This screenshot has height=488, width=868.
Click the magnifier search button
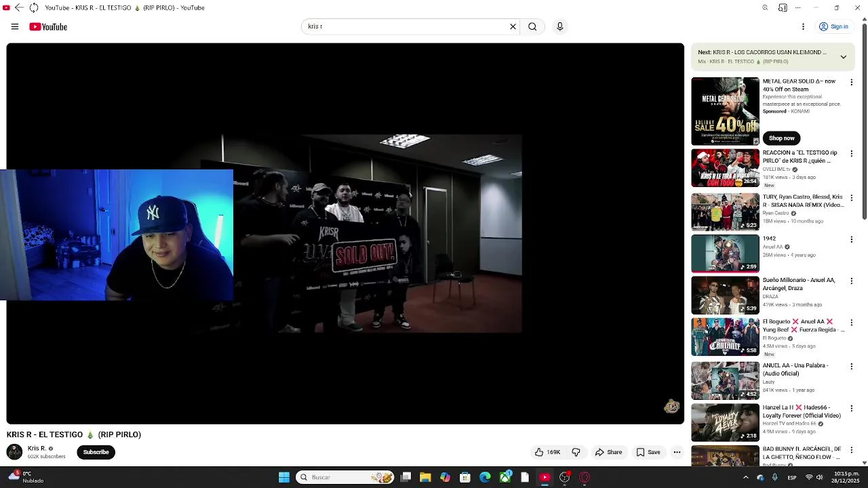[x=532, y=26]
